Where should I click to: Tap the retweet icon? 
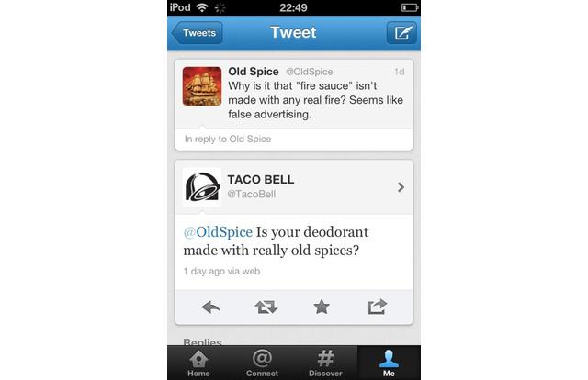pyautogui.click(x=266, y=307)
